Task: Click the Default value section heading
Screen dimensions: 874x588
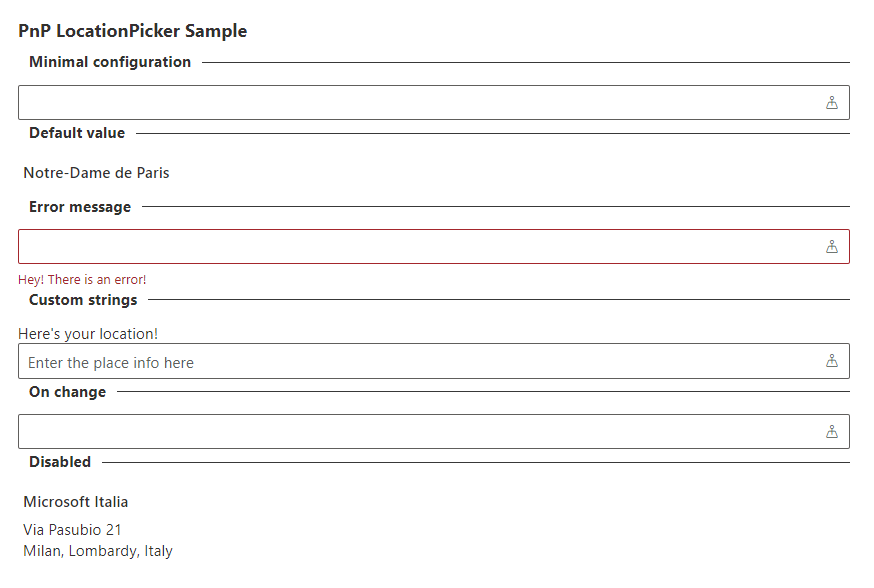Action: pyautogui.click(x=77, y=133)
